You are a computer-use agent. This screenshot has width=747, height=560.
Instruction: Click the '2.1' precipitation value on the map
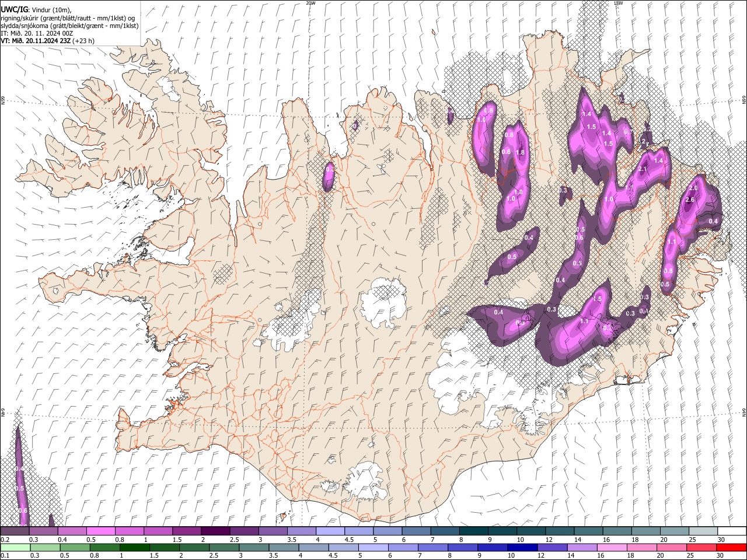point(643,169)
